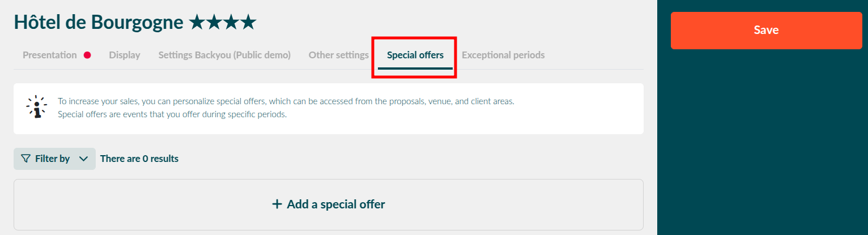Click the first star of the hotel rating

[x=197, y=22]
